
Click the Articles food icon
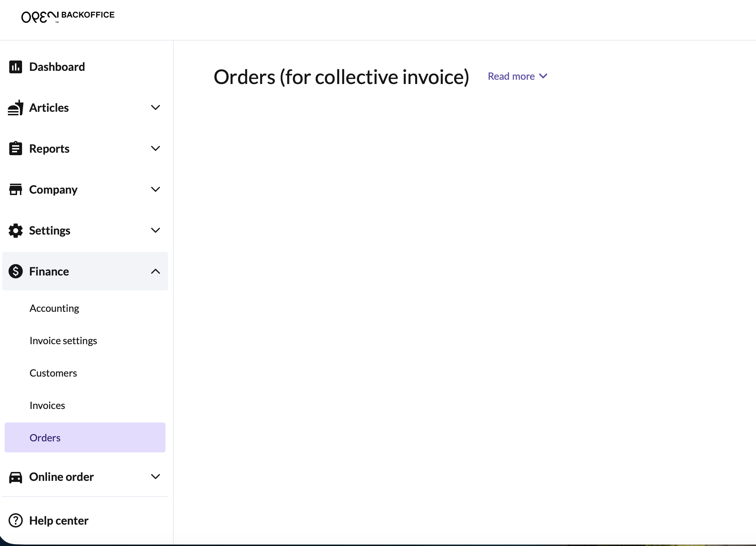15,108
